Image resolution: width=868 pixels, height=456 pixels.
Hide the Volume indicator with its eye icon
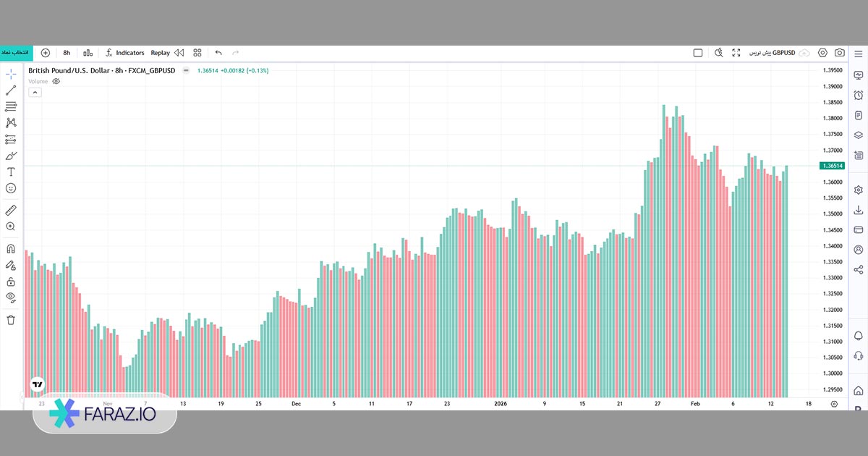pos(56,82)
